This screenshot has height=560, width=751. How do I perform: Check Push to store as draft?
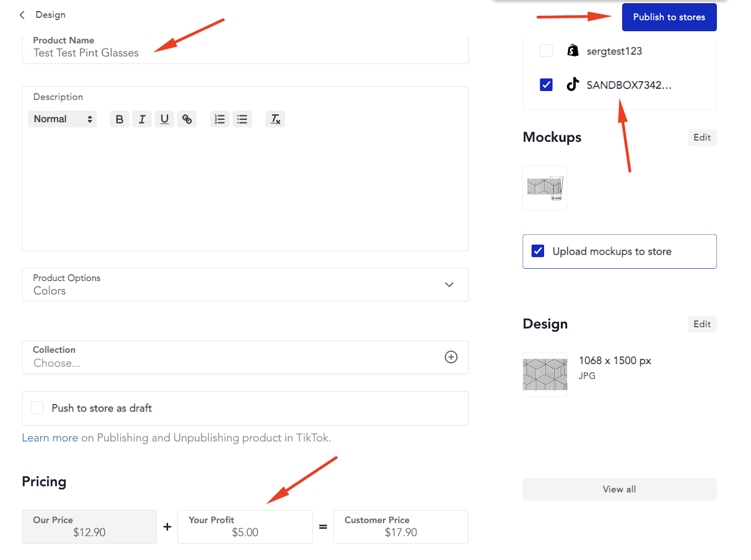coord(37,408)
